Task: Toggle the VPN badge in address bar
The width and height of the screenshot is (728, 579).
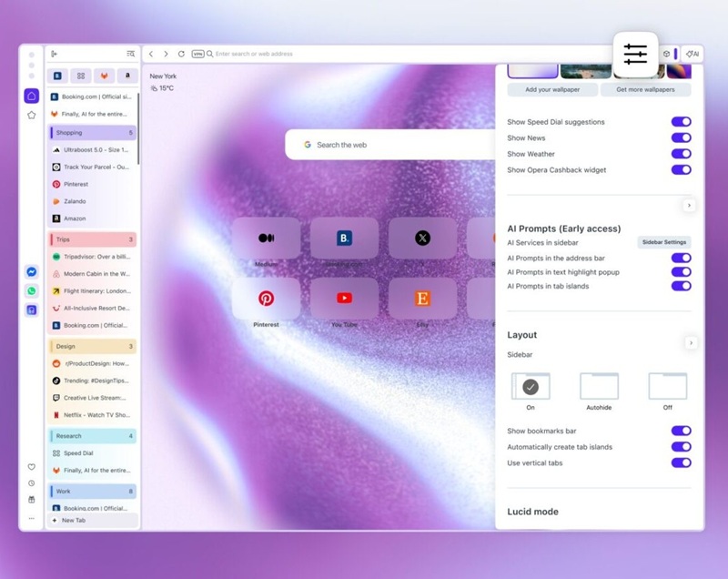Action: click(x=197, y=54)
